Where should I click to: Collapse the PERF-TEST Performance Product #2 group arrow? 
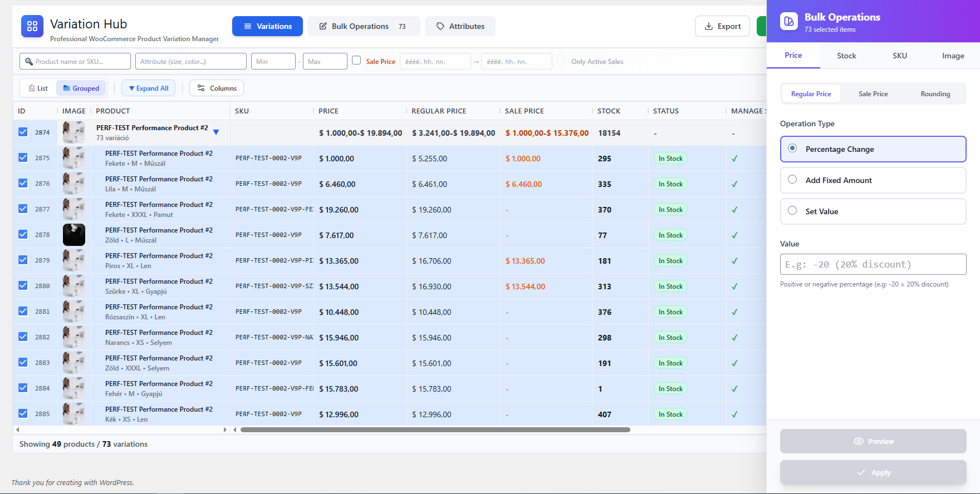coord(216,132)
